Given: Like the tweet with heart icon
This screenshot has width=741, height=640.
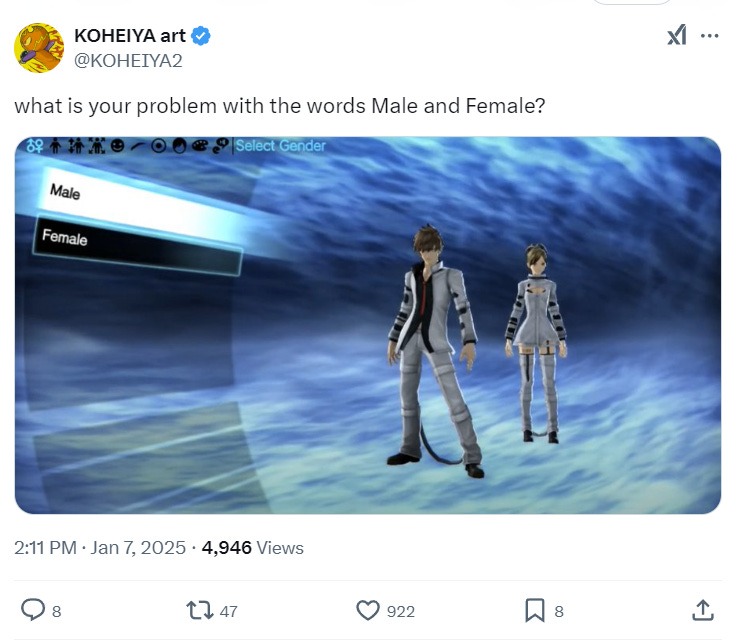Looking at the screenshot, I should [368, 610].
